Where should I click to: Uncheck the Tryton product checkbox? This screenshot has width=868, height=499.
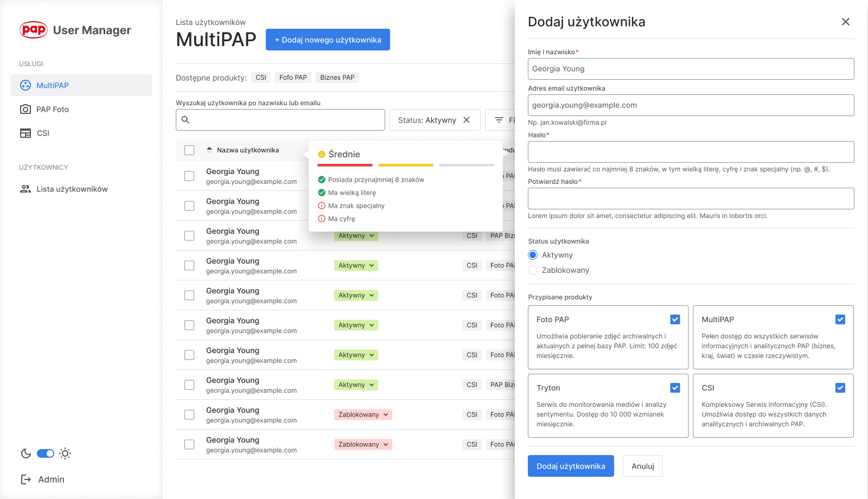point(675,388)
